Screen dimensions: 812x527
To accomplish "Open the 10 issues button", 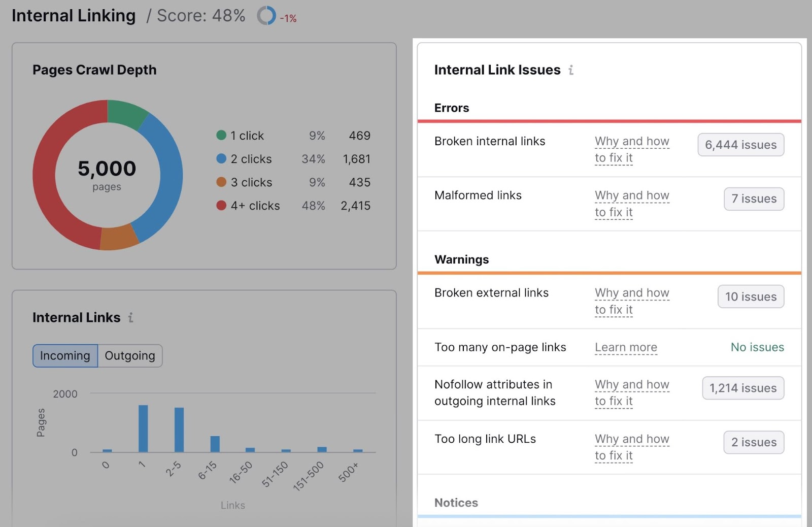I will point(751,297).
